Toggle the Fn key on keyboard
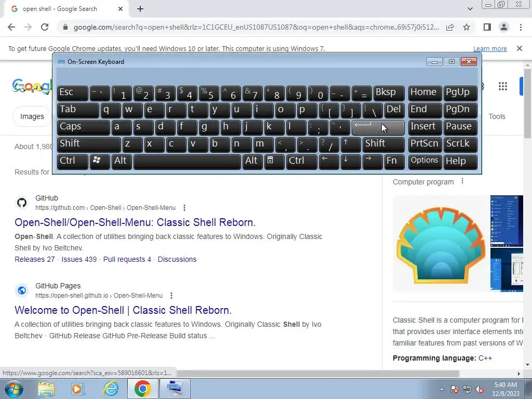 pyautogui.click(x=395, y=162)
